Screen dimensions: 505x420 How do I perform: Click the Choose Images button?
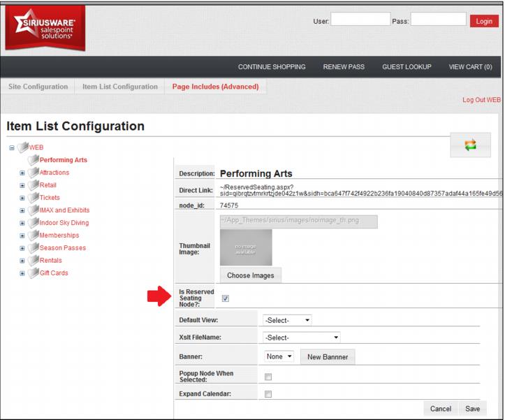click(251, 275)
